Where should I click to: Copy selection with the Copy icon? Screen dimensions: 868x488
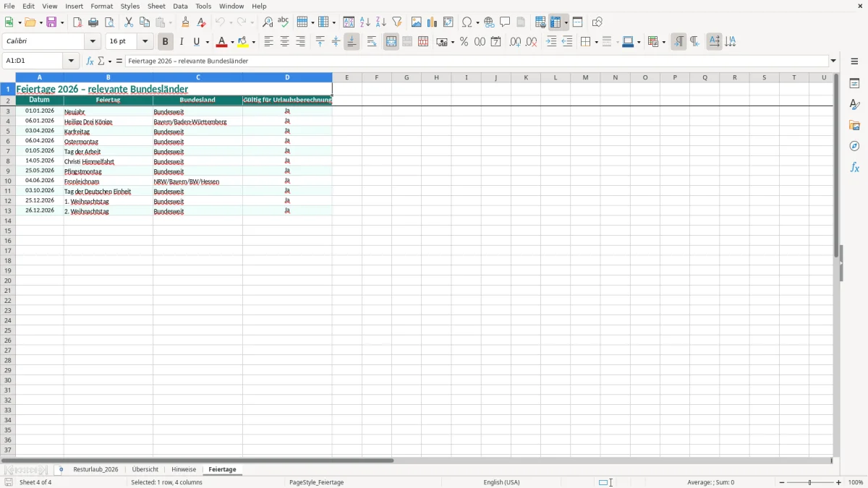145,22
